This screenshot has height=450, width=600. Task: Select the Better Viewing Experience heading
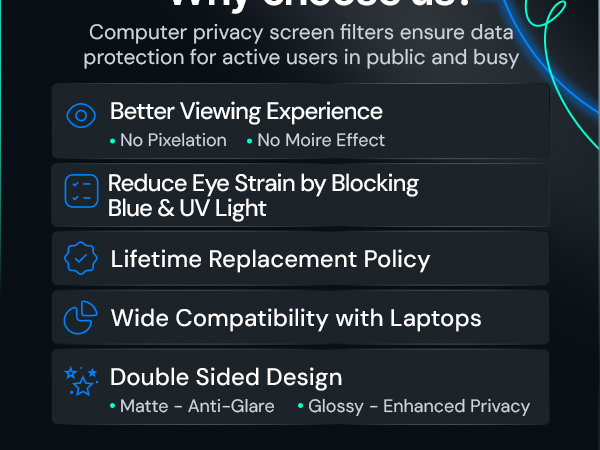(x=246, y=111)
